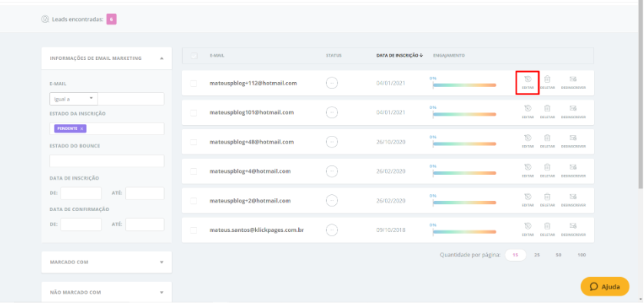Click status icon of mateuspblog+112 row
The height and width of the screenshot is (304, 644).
332,83
